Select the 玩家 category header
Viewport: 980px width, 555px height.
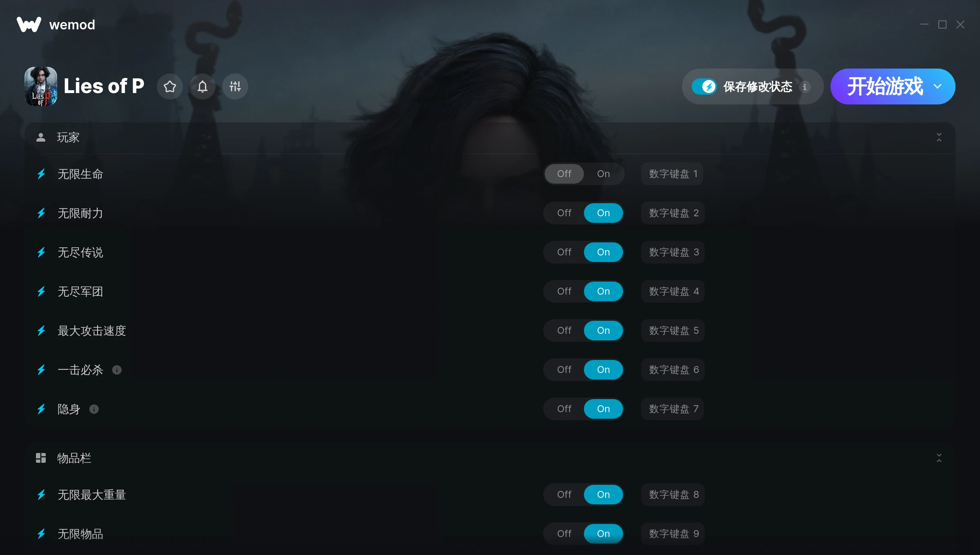click(x=490, y=138)
